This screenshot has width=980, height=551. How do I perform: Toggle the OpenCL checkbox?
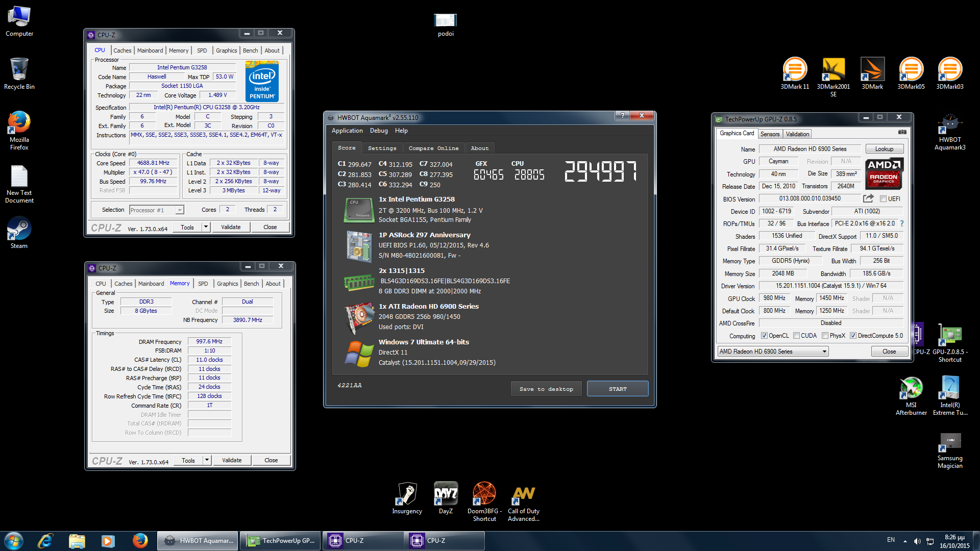pyautogui.click(x=764, y=336)
